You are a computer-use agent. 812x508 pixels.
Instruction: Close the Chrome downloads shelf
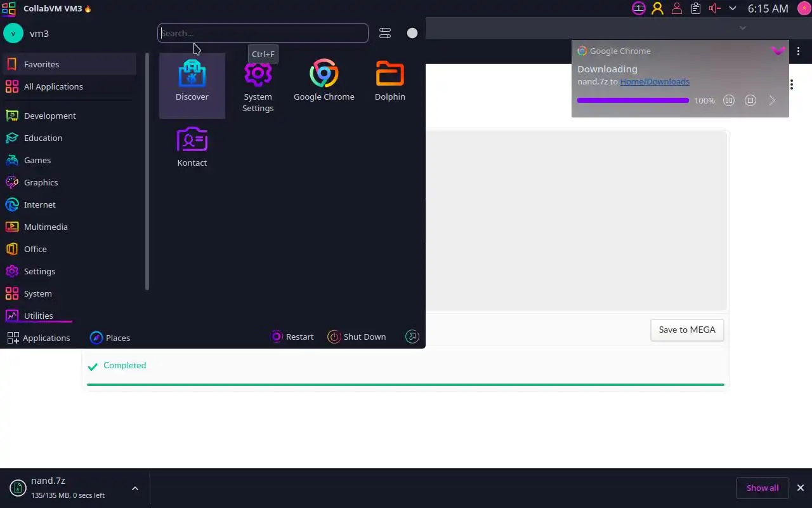(x=801, y=488)
